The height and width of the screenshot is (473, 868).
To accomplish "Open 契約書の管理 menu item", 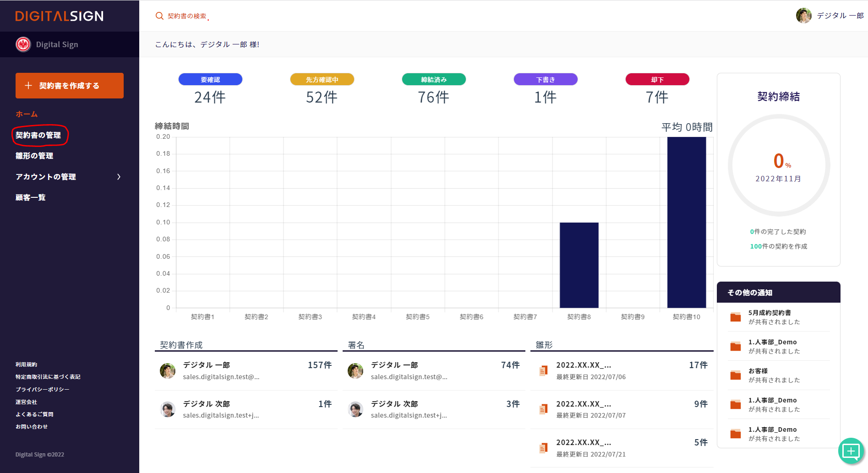I will point(38,135).
